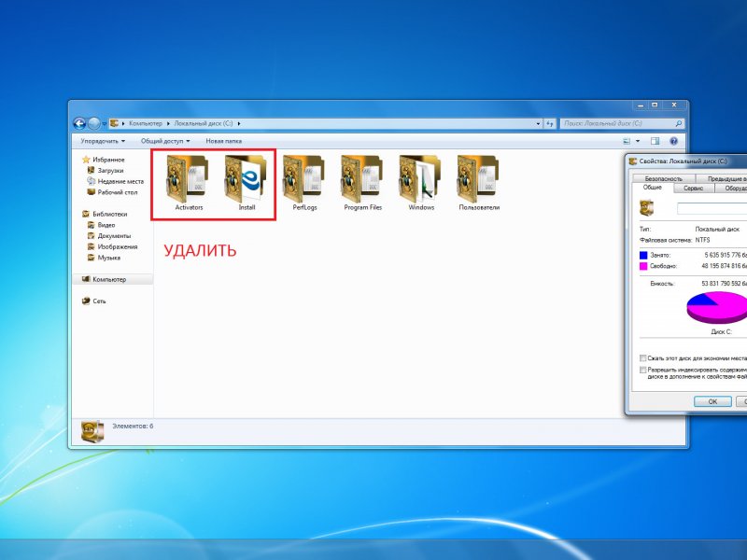
Task: Select the Activators folder
Action: click(189, 183)
